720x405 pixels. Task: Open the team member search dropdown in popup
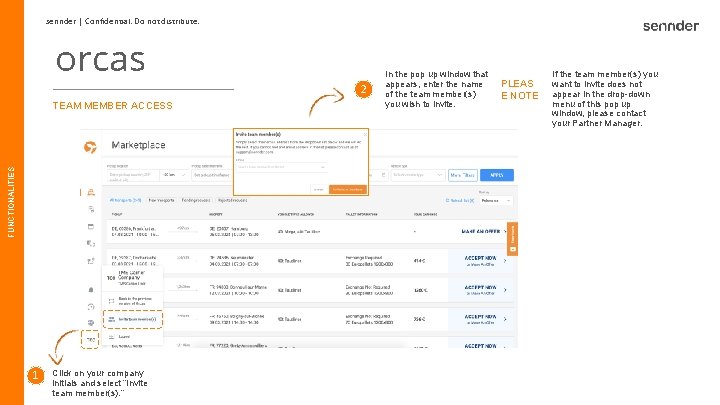(x=281, y=167)
